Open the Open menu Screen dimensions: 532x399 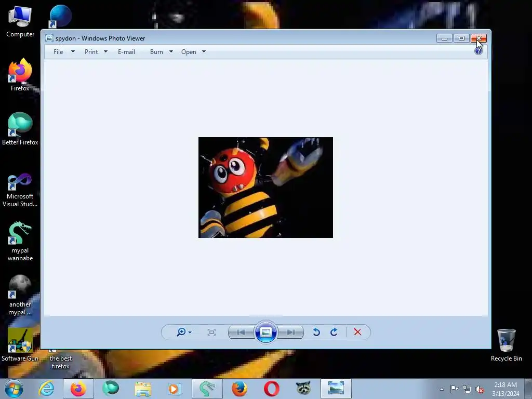(189, 52)
